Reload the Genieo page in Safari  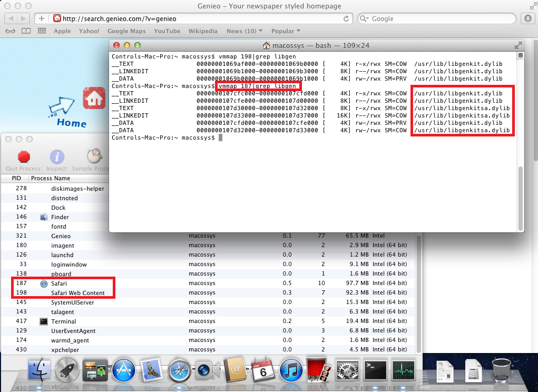pos(346,19)
